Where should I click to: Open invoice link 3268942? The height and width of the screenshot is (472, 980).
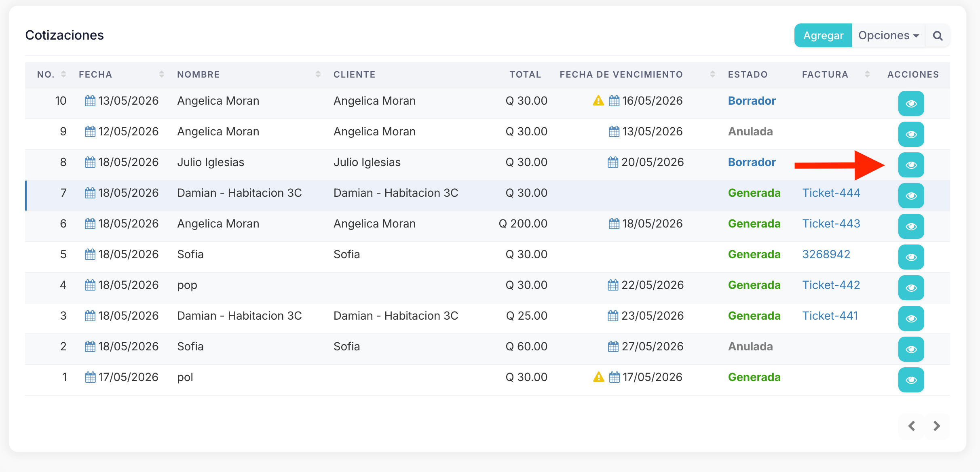tap(826, 254)
